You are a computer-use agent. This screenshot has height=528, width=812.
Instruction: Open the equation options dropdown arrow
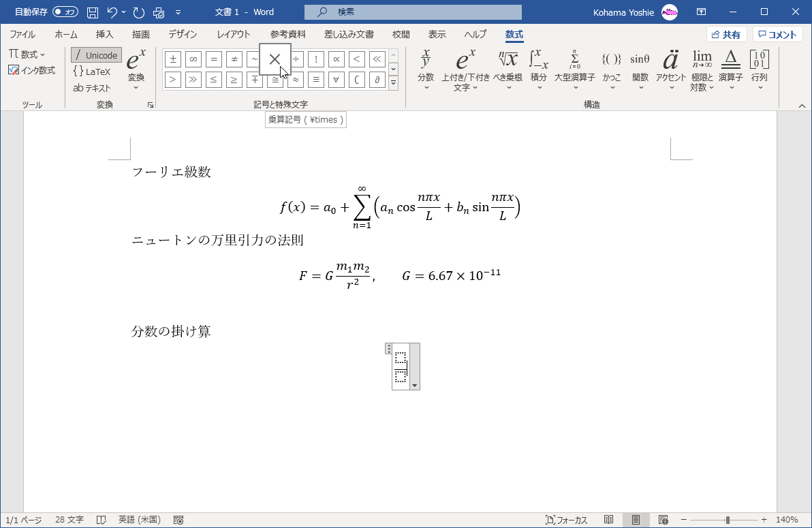tap(414, 386)
